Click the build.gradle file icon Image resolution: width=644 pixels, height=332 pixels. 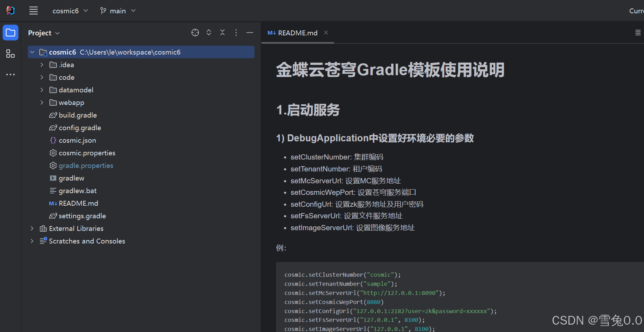53,115
